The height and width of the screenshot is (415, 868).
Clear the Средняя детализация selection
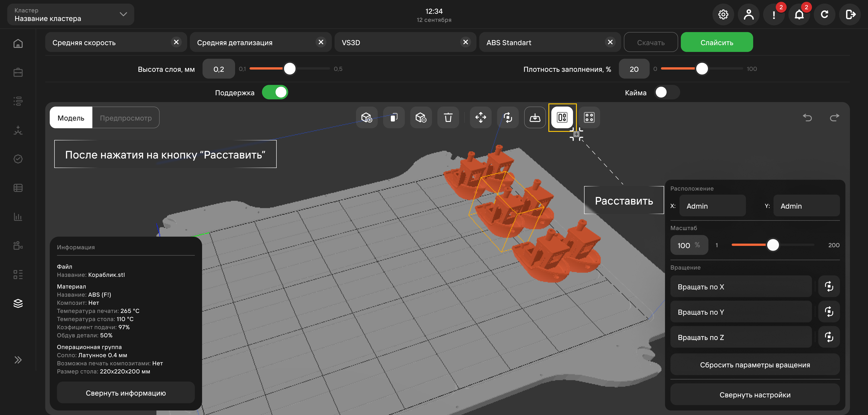[321, 42]
